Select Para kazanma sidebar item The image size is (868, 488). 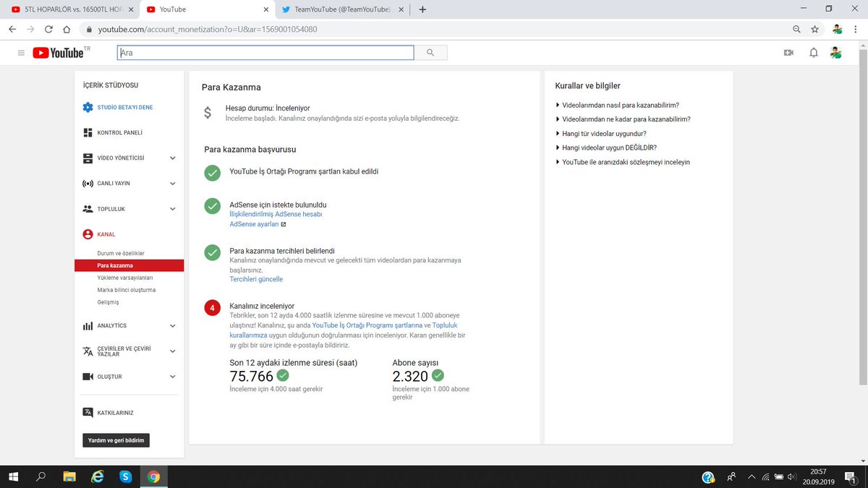[x=129, y=265]
